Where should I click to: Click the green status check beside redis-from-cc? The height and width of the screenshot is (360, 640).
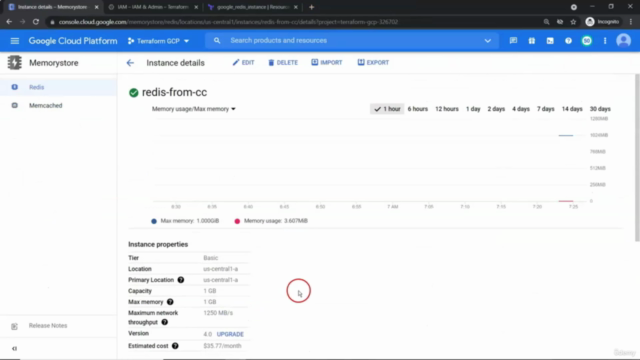(133, 93)
